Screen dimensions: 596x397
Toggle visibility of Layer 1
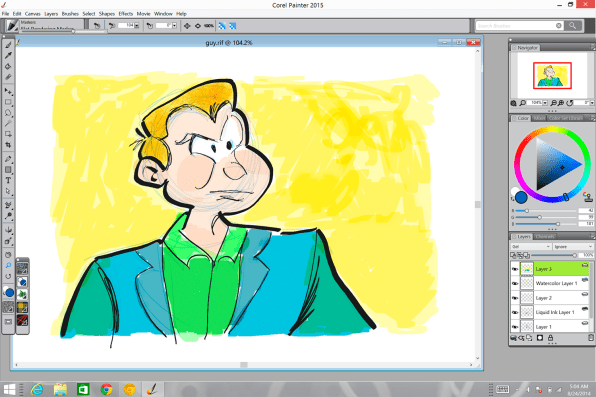click(515, 327)
